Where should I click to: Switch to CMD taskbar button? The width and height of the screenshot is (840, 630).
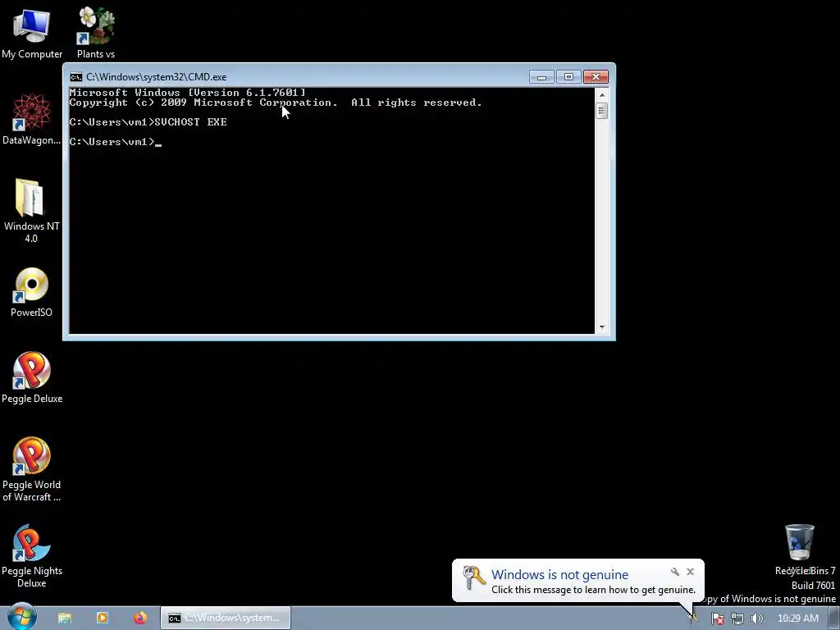[x=226, y=618]
